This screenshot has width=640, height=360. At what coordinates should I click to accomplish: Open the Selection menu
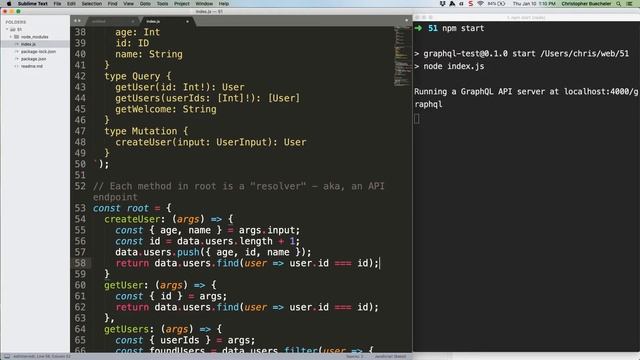91,4
